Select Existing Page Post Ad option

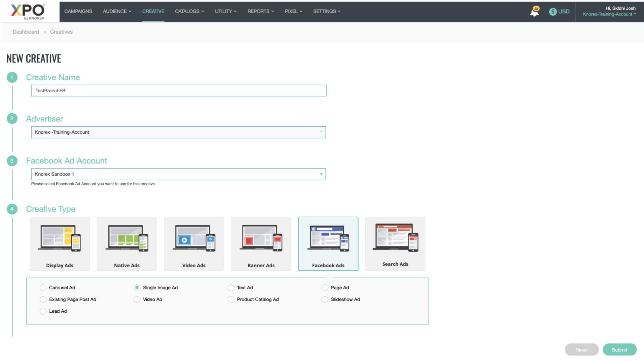[x=43, y=299]
